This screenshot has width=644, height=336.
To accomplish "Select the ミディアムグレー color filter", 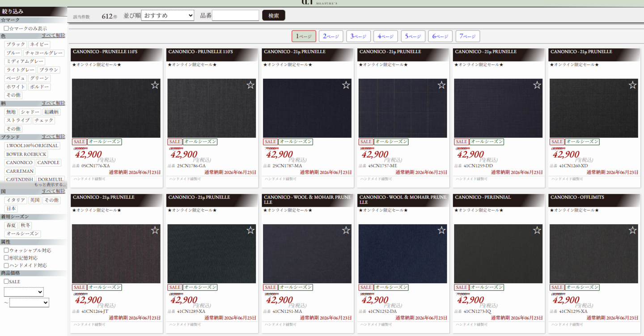I will pyautogui.click(x=25, y=62).
